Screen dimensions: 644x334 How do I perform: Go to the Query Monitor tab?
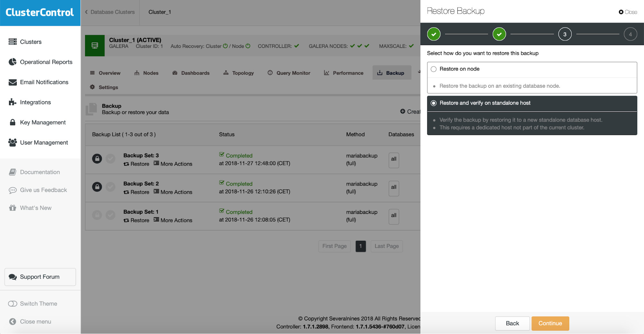tap(289, 73)
